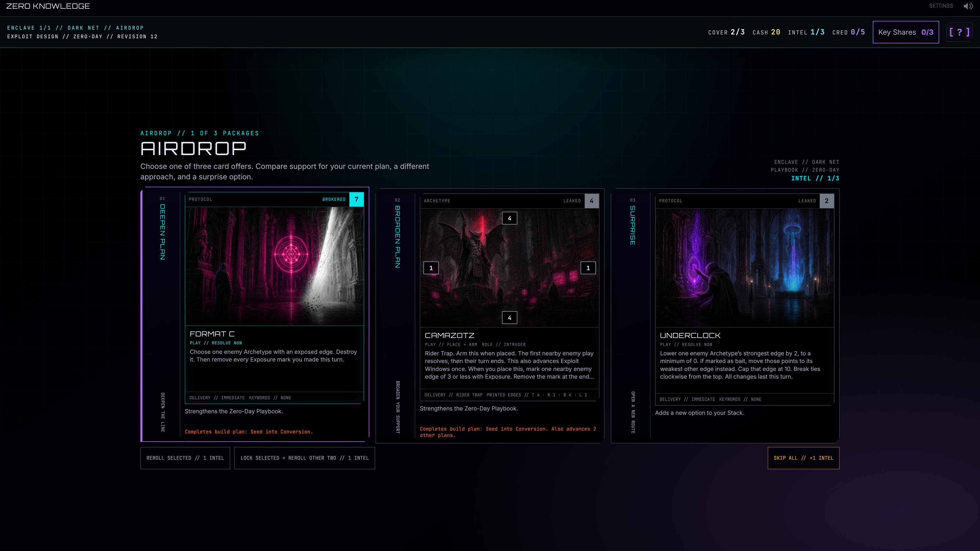Click Camazotz right edge value 1
Image resolution: width=980 pixels, height=551 pixels.
click(x=588, y=268)
